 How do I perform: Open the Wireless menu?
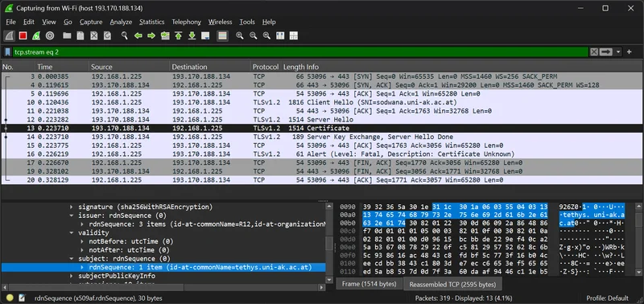point(220,23)
